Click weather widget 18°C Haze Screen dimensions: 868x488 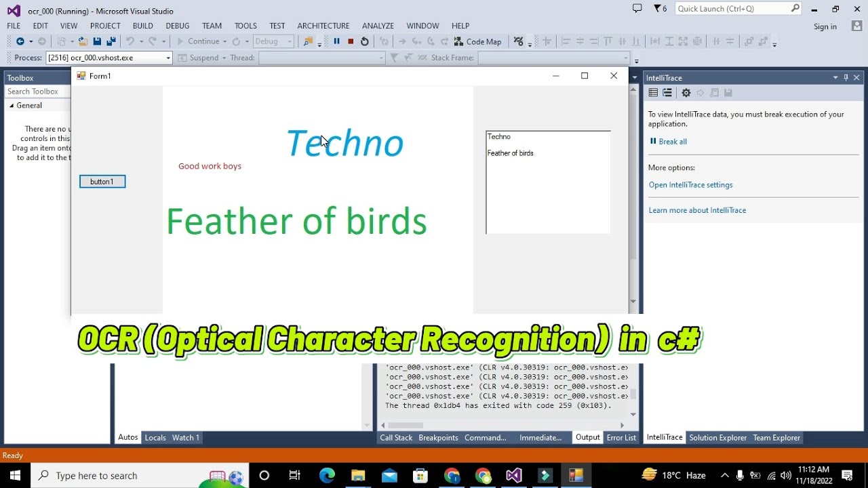click(x=673, y=475)
